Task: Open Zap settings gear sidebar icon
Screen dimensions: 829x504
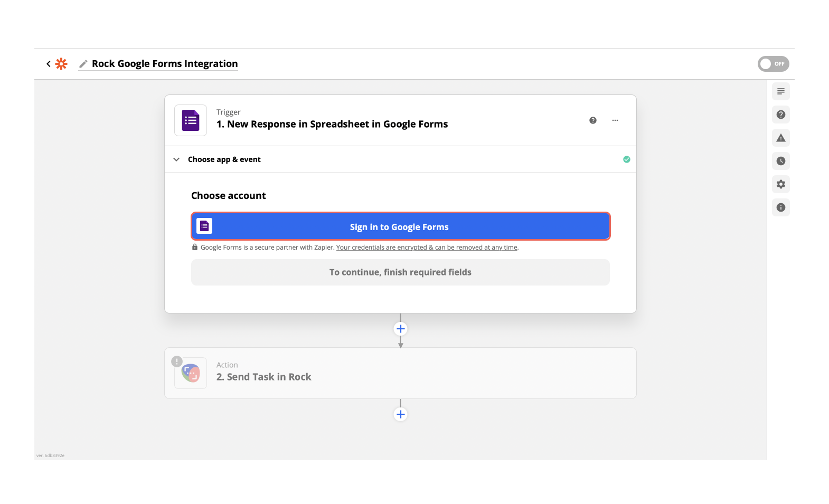Action: (780, 184)
